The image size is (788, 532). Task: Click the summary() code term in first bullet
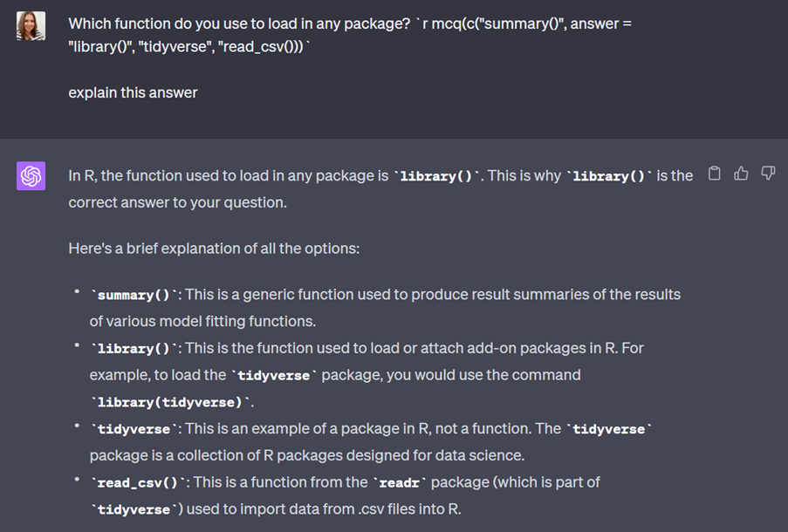134,295
